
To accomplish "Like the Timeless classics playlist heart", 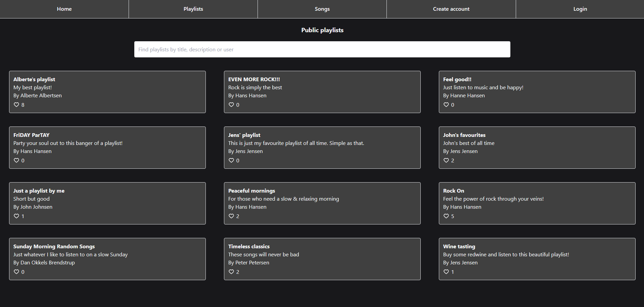I will pyautogui.click(x=231, y=272).
